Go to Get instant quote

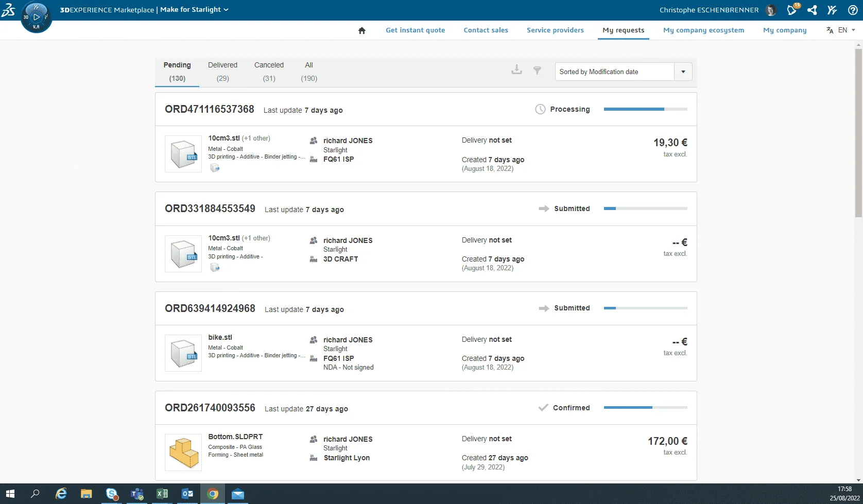(415, 30)
